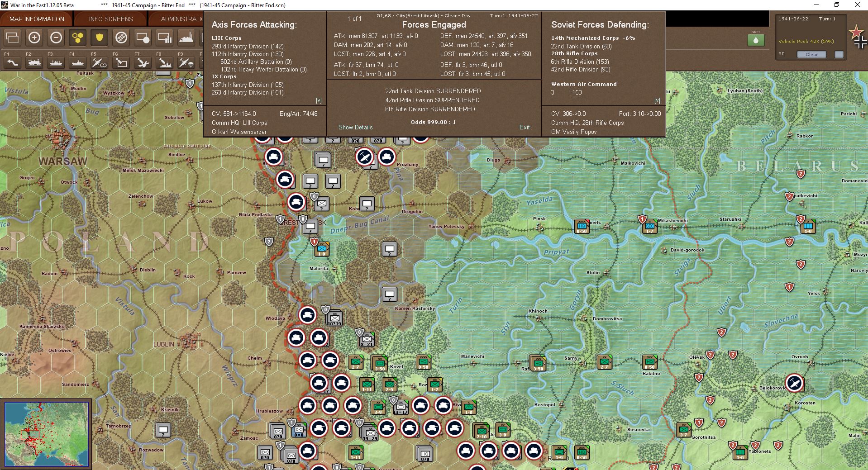Click 6th Rifle Division (153) entry
The height and width of the screenshot is (470, 868).
point(580,62)
